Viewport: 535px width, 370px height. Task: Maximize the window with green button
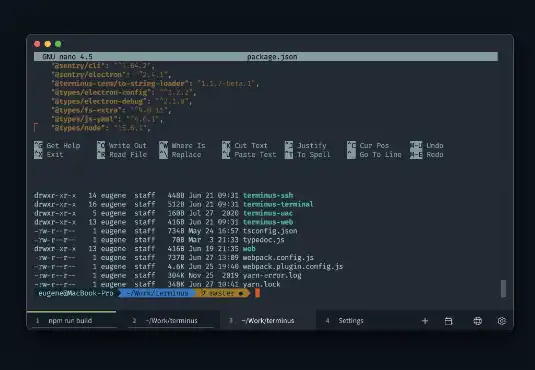[58, 44]
